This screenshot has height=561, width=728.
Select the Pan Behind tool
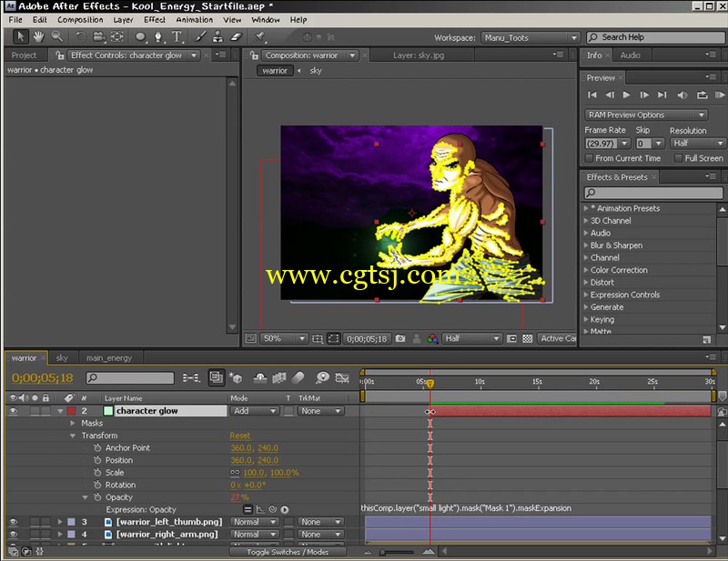[117, 36]
